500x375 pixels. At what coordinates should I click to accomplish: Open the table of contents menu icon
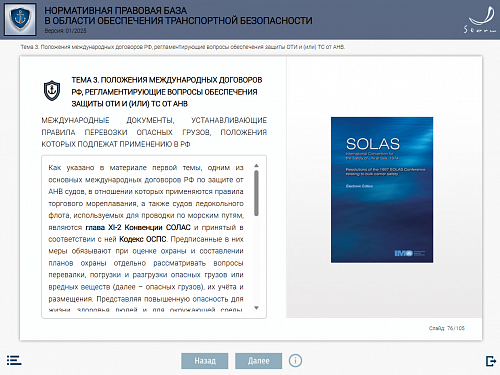click(14, 360)
